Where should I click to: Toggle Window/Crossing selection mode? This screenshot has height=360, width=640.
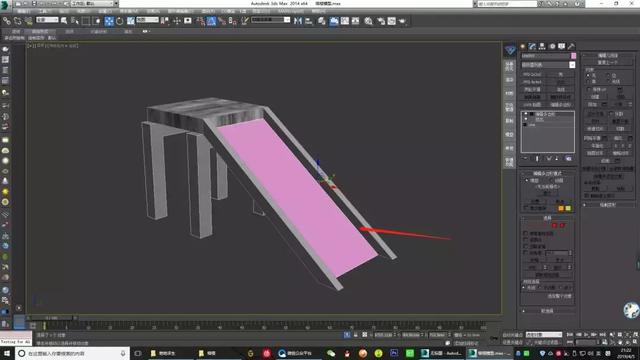point(97,21)
